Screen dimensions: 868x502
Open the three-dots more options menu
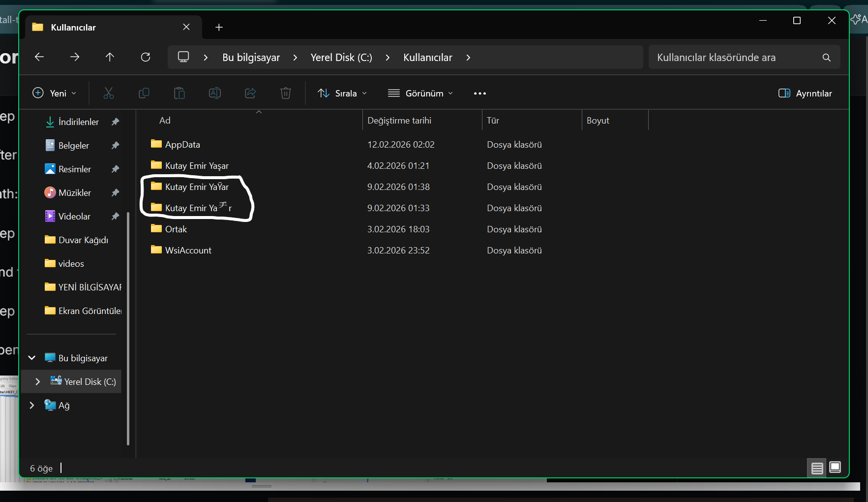(479, 94)
